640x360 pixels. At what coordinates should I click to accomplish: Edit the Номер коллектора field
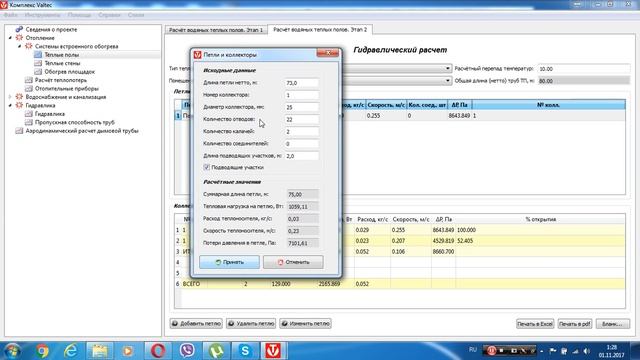(301, 95)
